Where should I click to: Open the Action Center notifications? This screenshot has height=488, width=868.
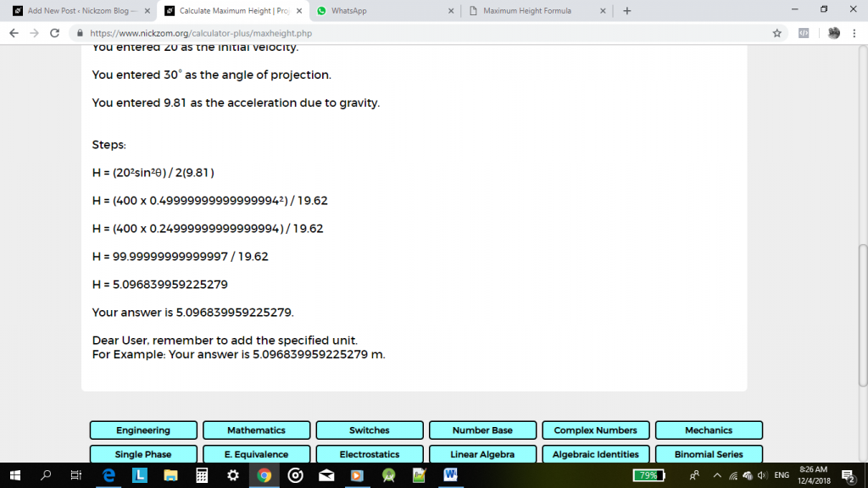click(x=849, y=475)
